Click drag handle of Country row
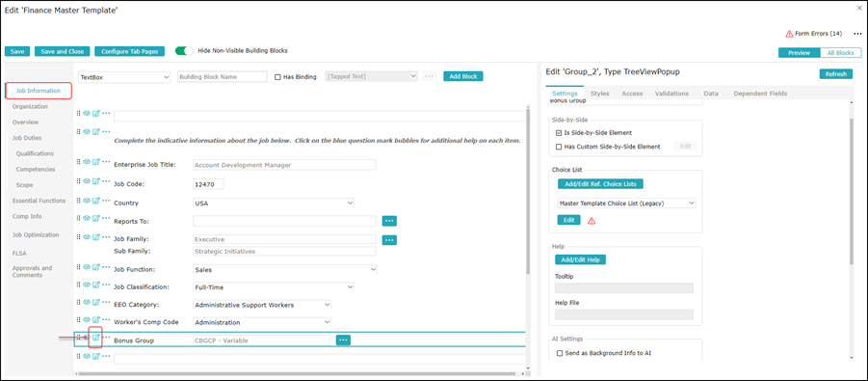868x381 pixels. [x=79, y=201]
